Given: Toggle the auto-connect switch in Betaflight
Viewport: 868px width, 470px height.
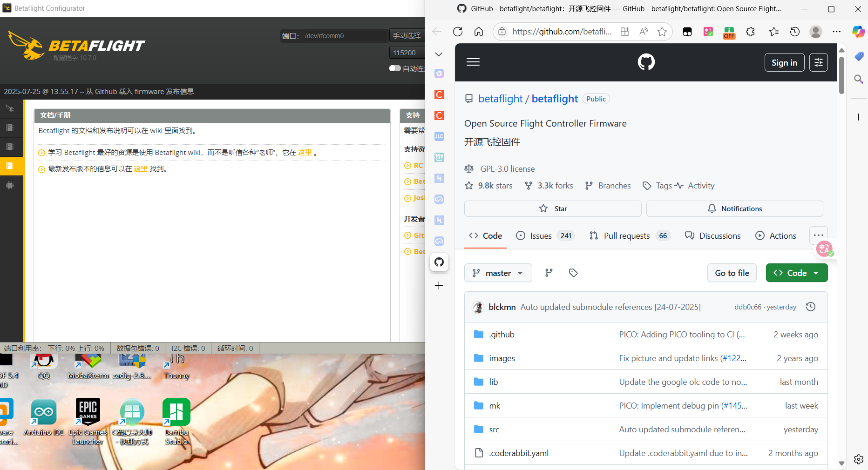Looking at the screenshot, I should point(395,68).
